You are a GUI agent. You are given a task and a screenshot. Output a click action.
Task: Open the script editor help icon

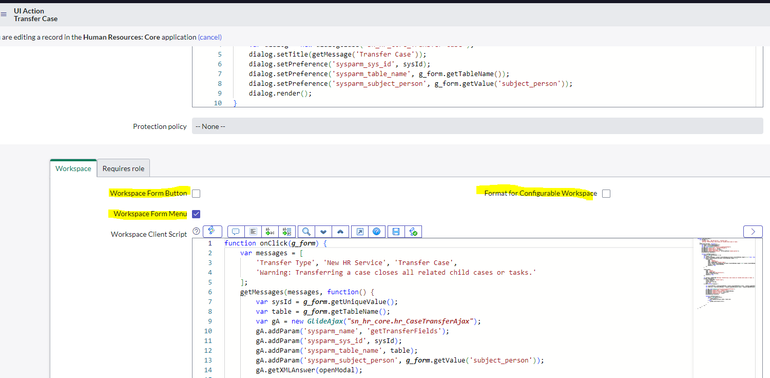[376, 231]
